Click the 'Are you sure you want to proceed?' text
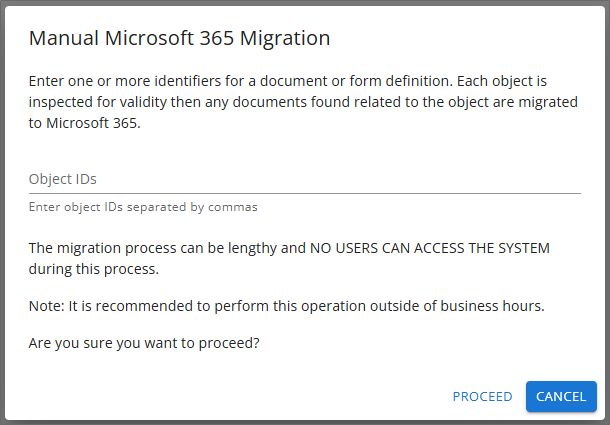Image resolution: width=610 pixels, height=425 pixels. pyautogui.click(x=144, y=343)
